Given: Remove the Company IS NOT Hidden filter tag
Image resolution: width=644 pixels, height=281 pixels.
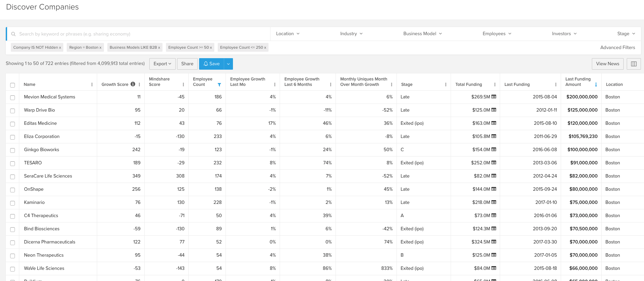Looking at the screenshot, I should 60,48.
